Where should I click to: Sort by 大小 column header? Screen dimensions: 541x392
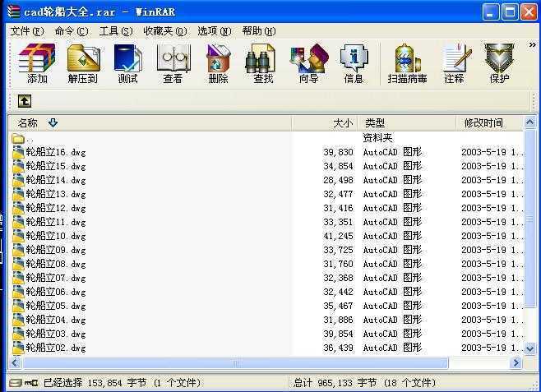coord(325,123)
